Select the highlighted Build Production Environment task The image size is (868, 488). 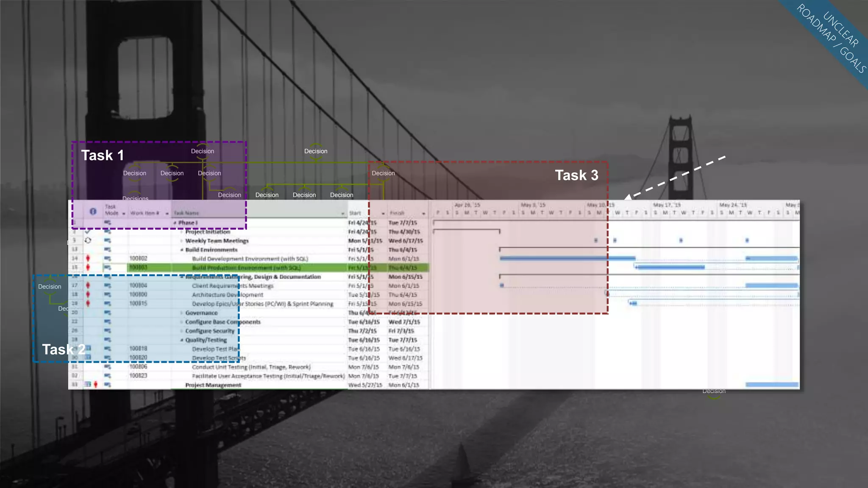(246, 268)
